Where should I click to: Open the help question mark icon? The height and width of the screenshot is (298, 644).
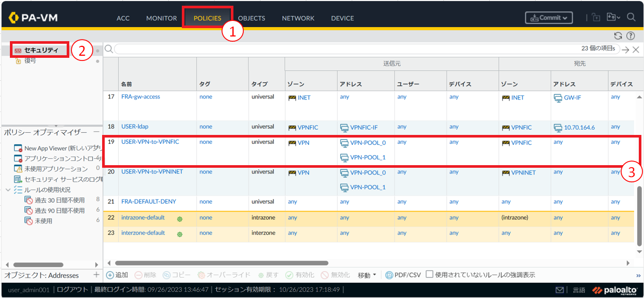[630, 35]
